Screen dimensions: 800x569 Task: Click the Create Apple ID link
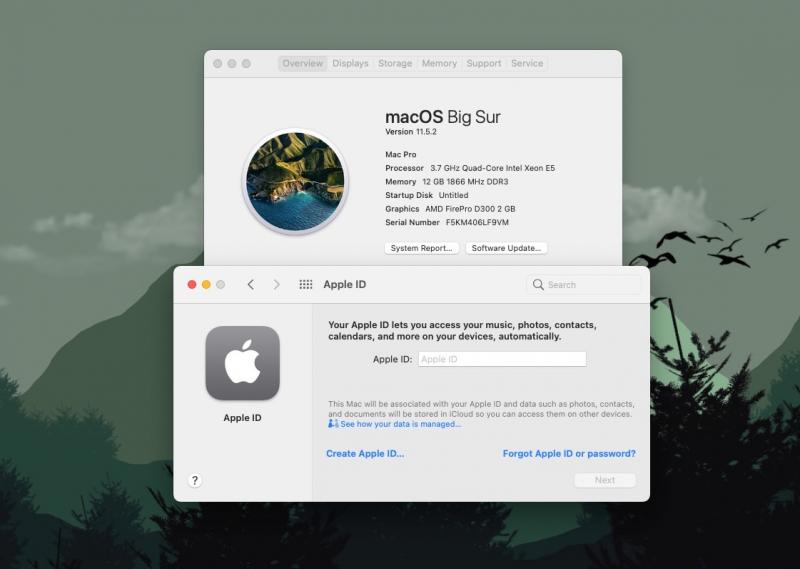click(365, 454)
